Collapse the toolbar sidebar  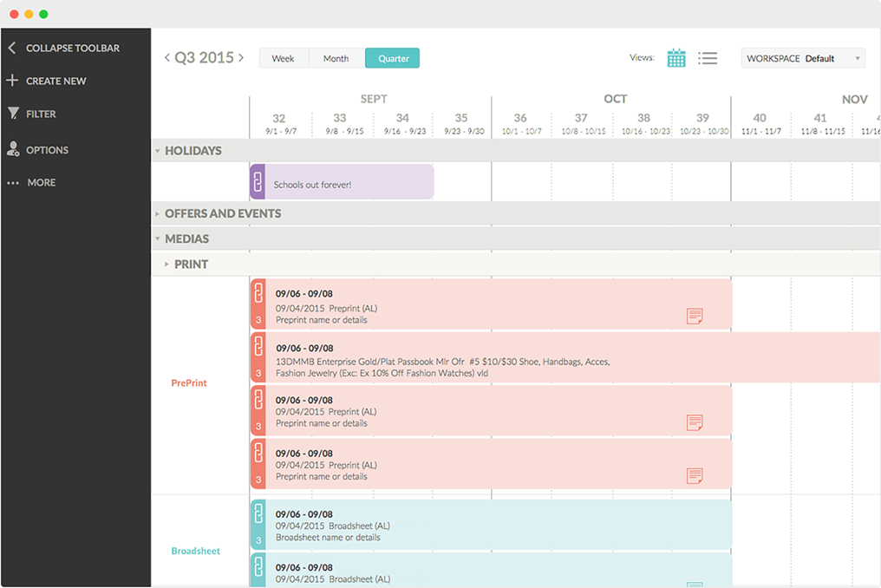(x=12, y=49)
